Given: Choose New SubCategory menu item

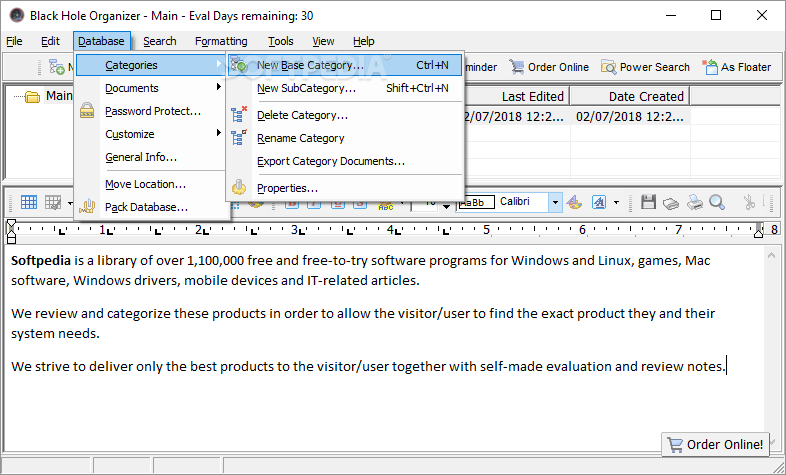Looking at the screenshot, I should (344, 88).
